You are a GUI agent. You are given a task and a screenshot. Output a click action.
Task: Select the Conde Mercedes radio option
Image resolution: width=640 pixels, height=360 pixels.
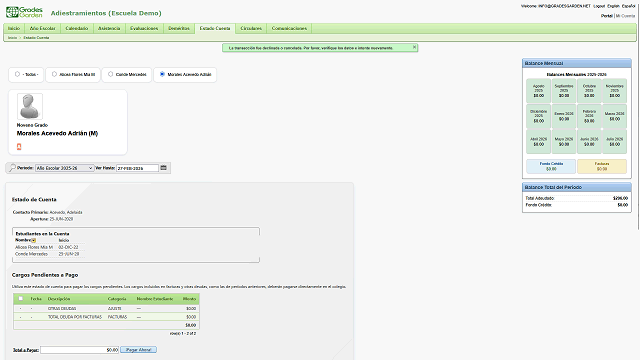[110, 74]
